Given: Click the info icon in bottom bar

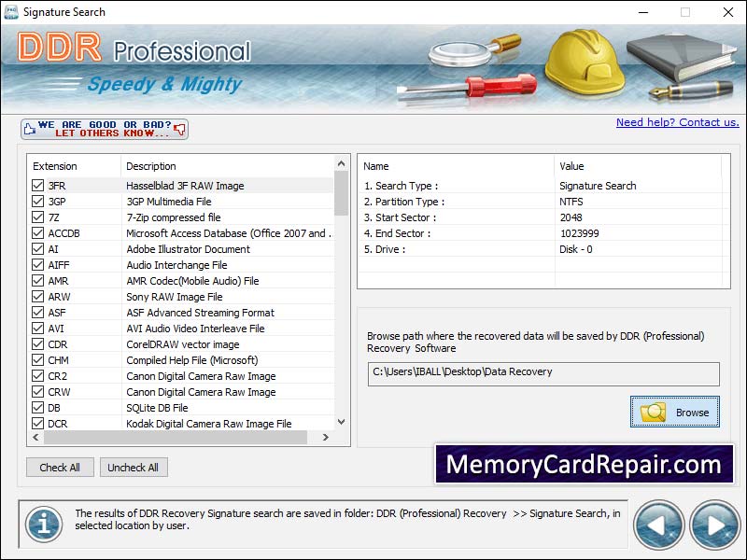Looking at the screenshot, I should click(43, 525).
